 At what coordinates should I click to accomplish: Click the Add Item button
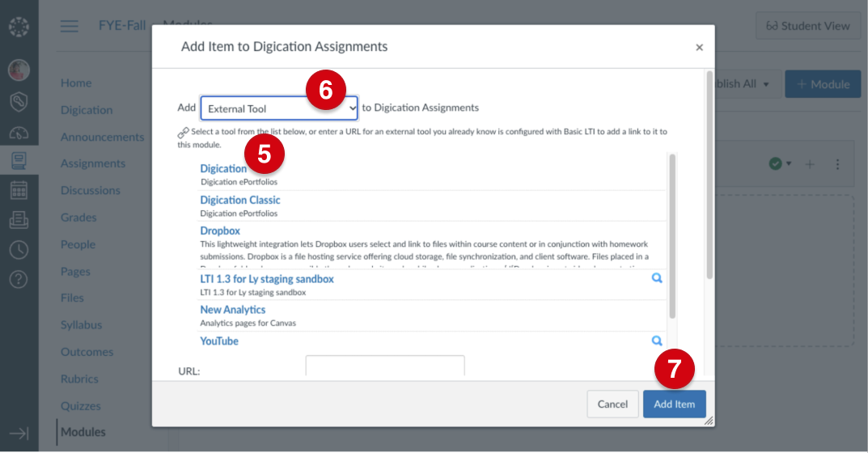[674, 404]
